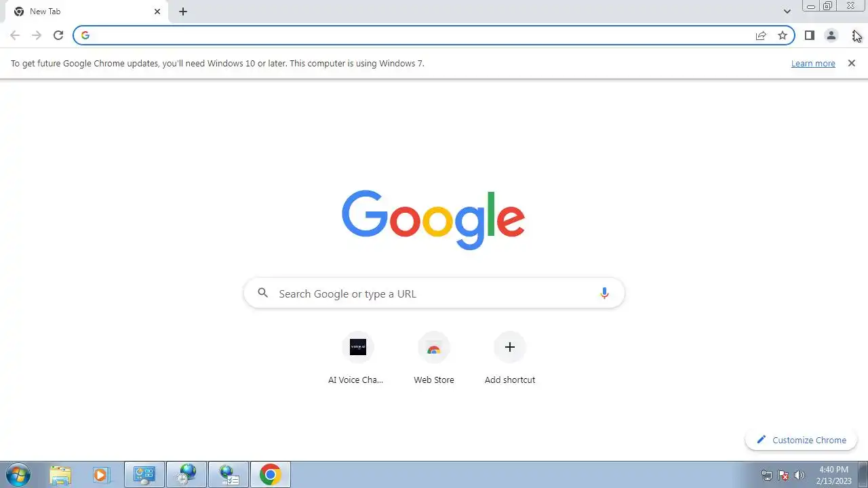Viewport: 868px width, 488px height.
Task: Click the Google logo
Action: [x=433, y=220]
